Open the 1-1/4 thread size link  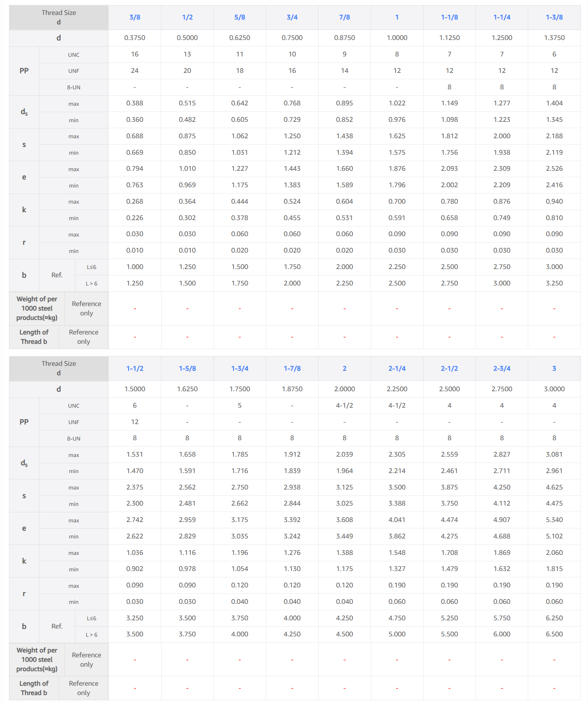[x=502, y=17]
